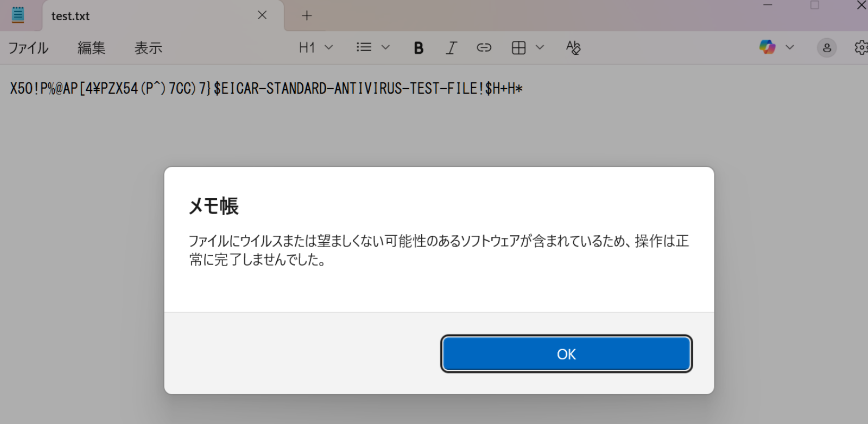Screen dimensions: 868x424
Task: Open the ファイル menu
Action: pyautogui.click(x=29, y=48)
